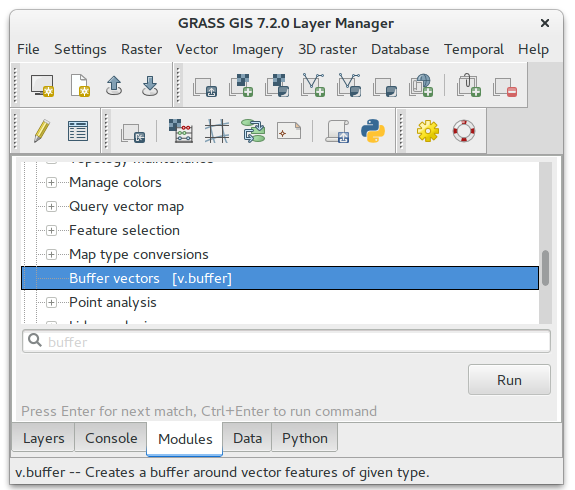This screenshot has width=575, height=490.
Task: Create a new workspace
Action: 80,86
